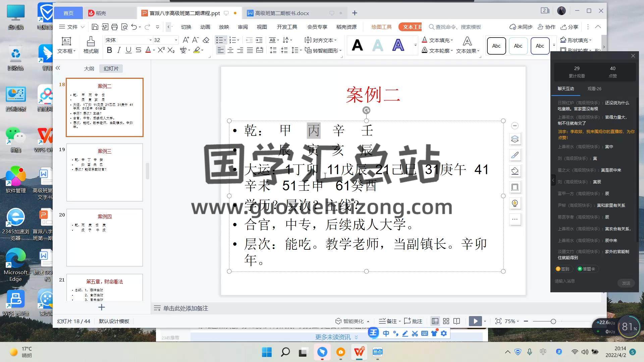
Task: Open the layers icon beside slide
Action: point(515,139)
